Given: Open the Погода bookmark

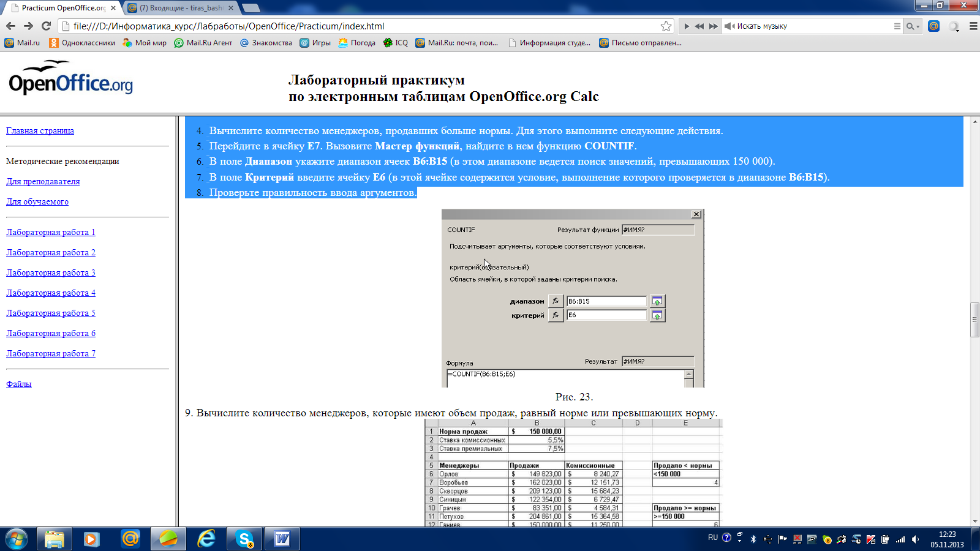Looking at the screenshot, I should (x=356, y=43).
